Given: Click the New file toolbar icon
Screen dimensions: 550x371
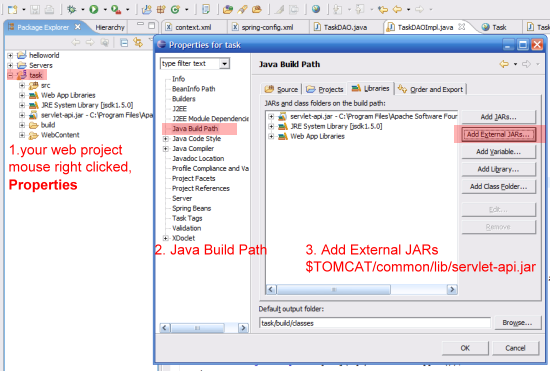Looking at the screenshot, I should [13, 9].
